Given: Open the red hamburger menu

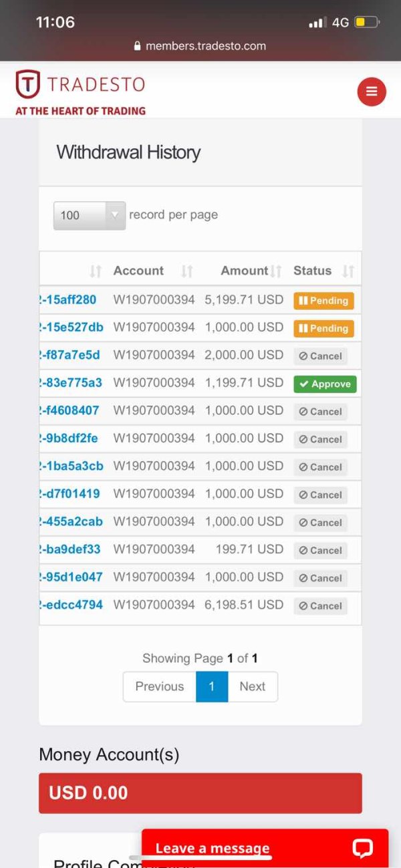Looking at the screenshot, I should tap(372, 92).
